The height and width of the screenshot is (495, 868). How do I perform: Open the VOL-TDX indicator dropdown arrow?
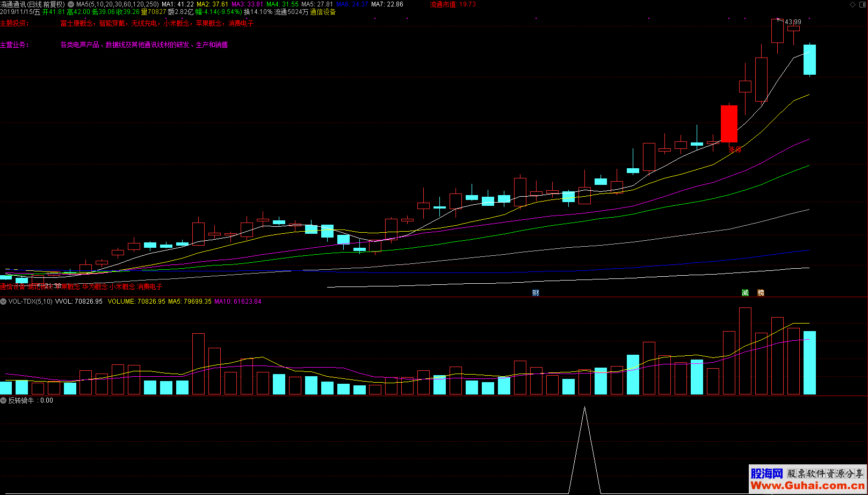pyautogui.click(x=3, y=302)
